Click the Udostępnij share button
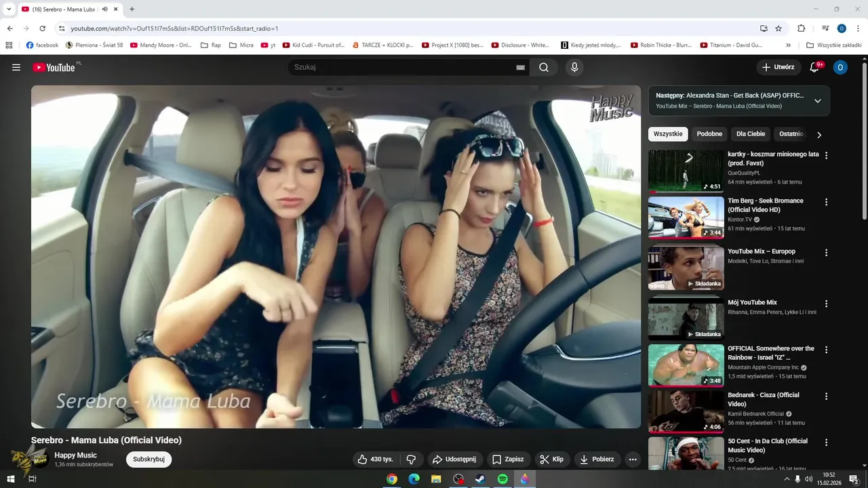The height and width of the screenshot is (488, 868). click(455, 459)
